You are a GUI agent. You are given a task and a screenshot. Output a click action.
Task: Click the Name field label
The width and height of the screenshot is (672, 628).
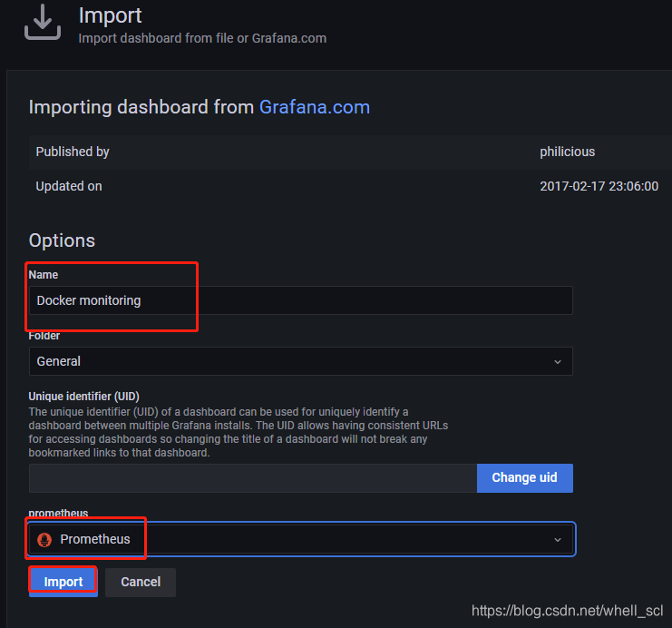click(44, 275)
